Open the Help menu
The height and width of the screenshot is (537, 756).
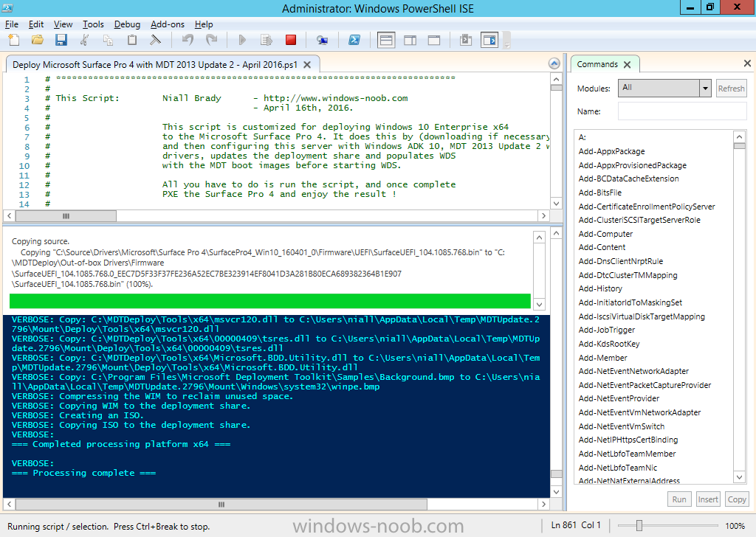point(204,24)
